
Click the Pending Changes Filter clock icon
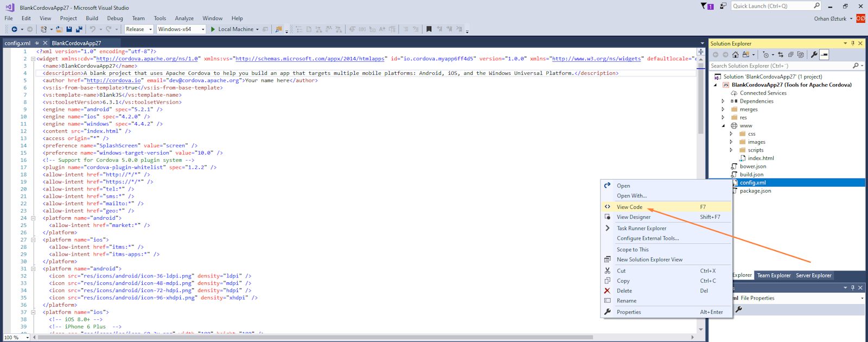pyautogui.click(x=765, y=54)
